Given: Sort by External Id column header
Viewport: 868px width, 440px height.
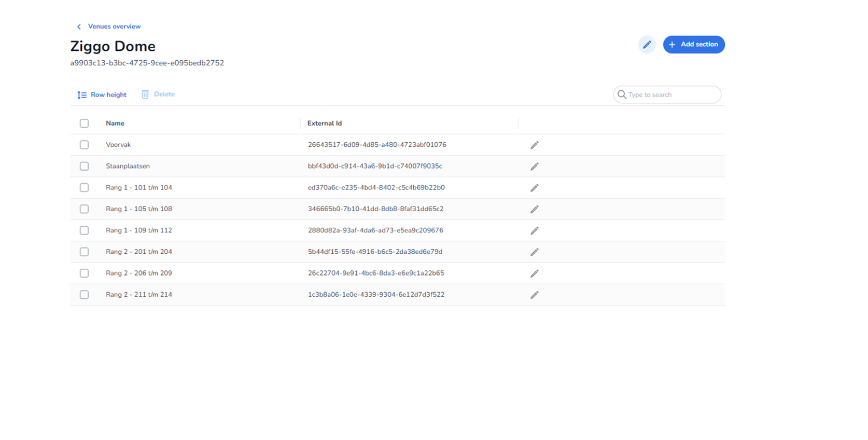Looking at the screenshot, I should coord(325,123).
